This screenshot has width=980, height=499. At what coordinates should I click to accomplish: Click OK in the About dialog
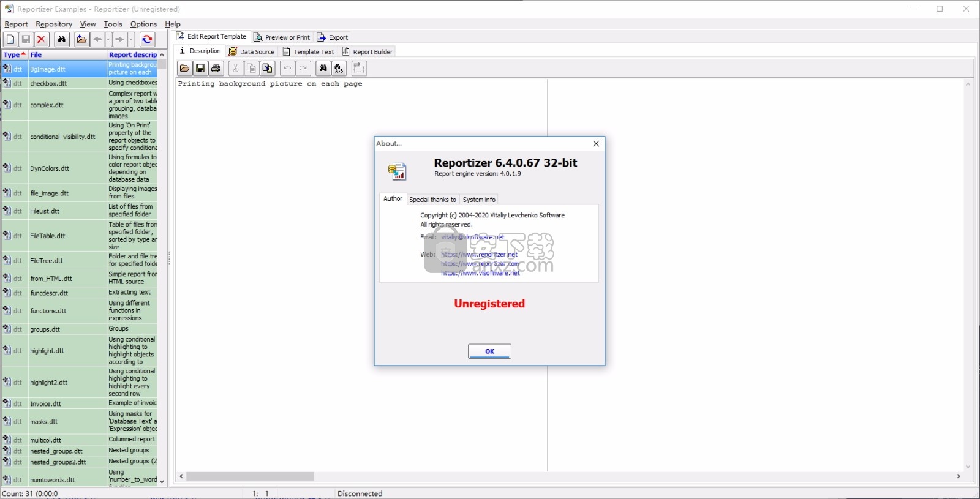[489, 351]
